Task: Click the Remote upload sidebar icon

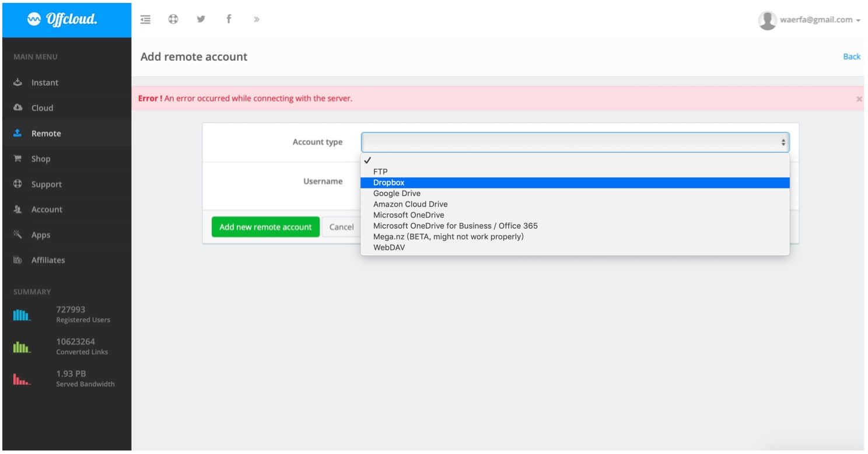Action: click(17, 133)
